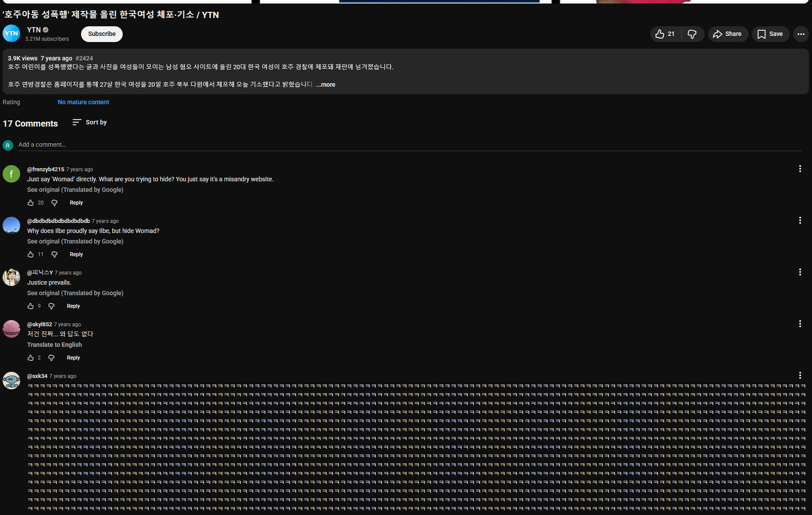Open YTN channel avatar
The width and height of the screenshot is (812, 515).
tap(11, 34)
